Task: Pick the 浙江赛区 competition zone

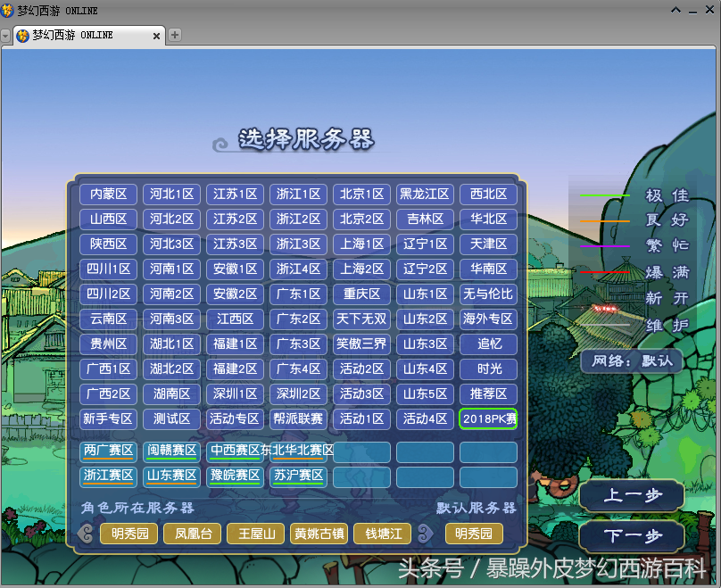Action: coord(108,476)
